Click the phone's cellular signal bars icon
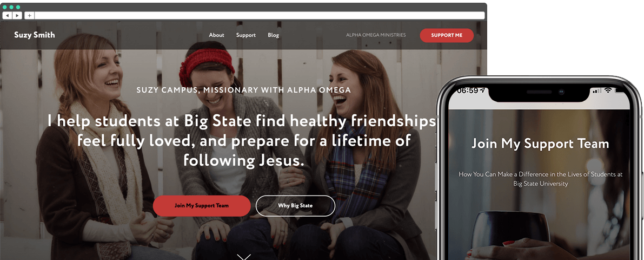Image resolution: width=644 pixels, height=260 pixels. [x=596, y=90]
